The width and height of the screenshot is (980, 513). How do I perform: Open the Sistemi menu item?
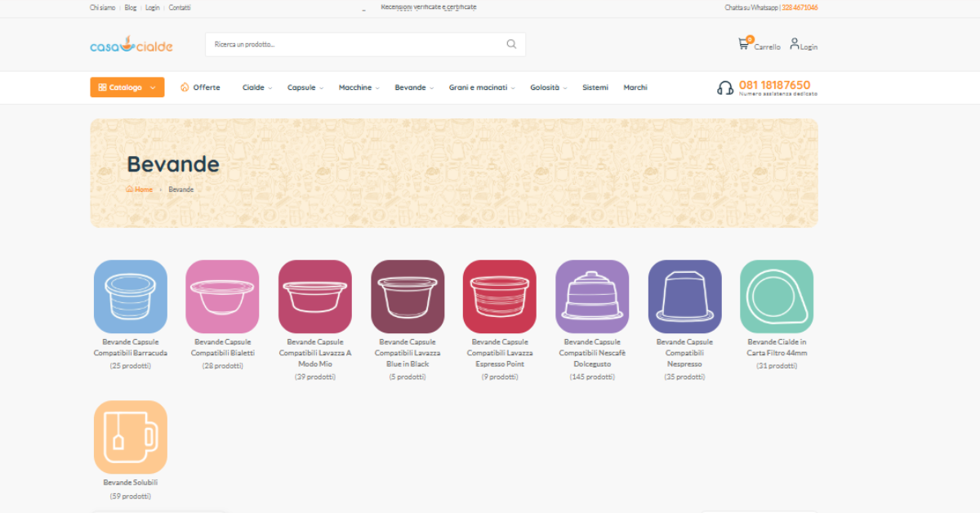tap(595, 87)
